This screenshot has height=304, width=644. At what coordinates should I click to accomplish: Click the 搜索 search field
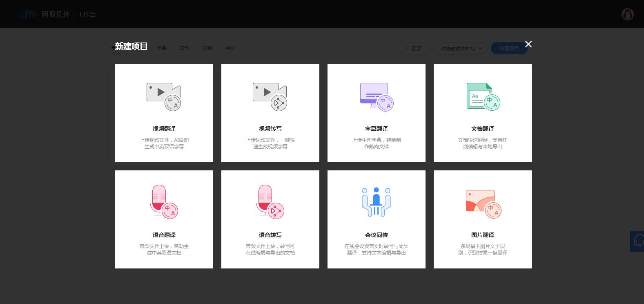point(414,48)
